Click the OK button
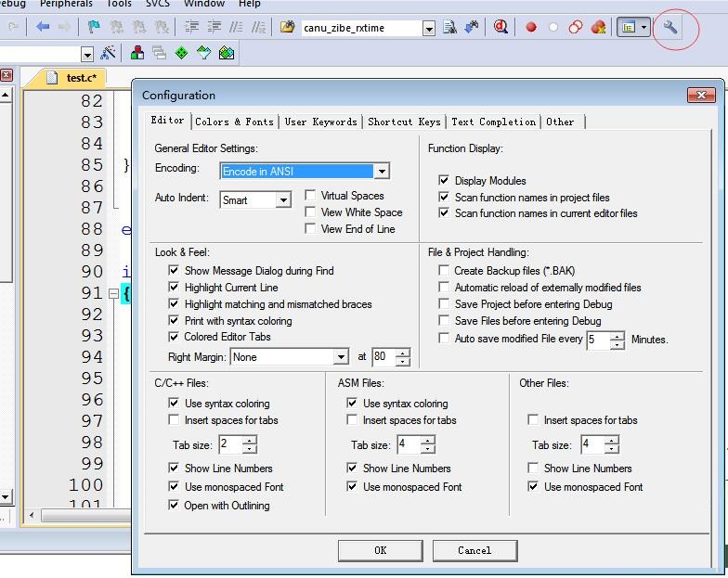 (x=381, y=550)
